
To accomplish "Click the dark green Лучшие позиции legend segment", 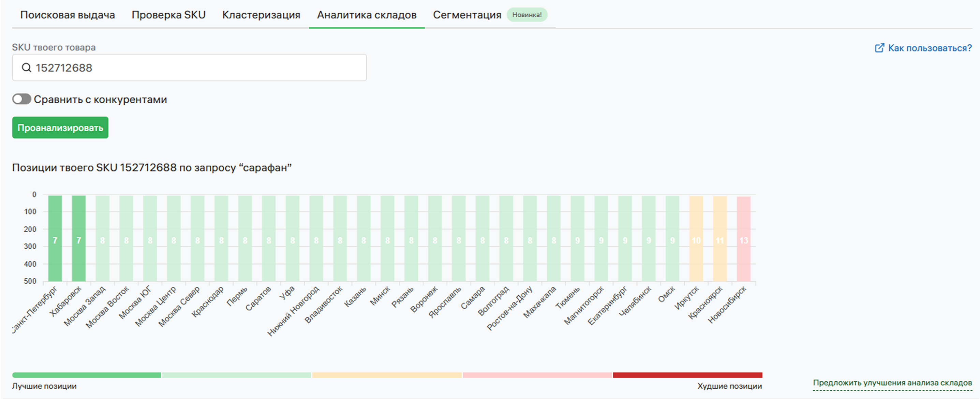I will (86, 375).
